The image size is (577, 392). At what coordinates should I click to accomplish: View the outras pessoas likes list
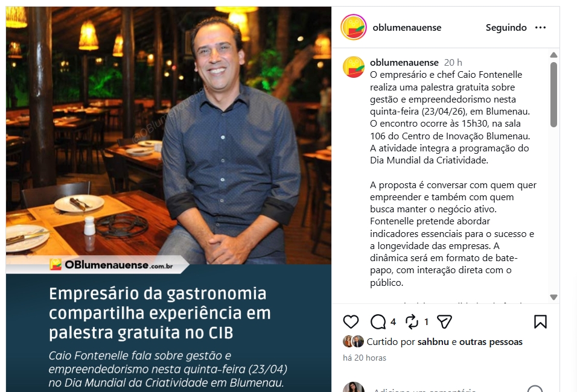pos(491,341)
